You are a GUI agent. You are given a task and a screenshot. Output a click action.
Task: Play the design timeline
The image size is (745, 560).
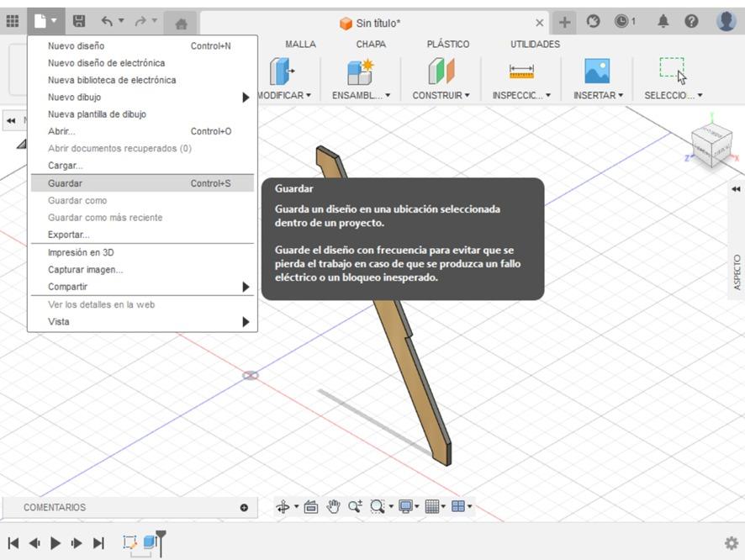[x=55, y=543]
